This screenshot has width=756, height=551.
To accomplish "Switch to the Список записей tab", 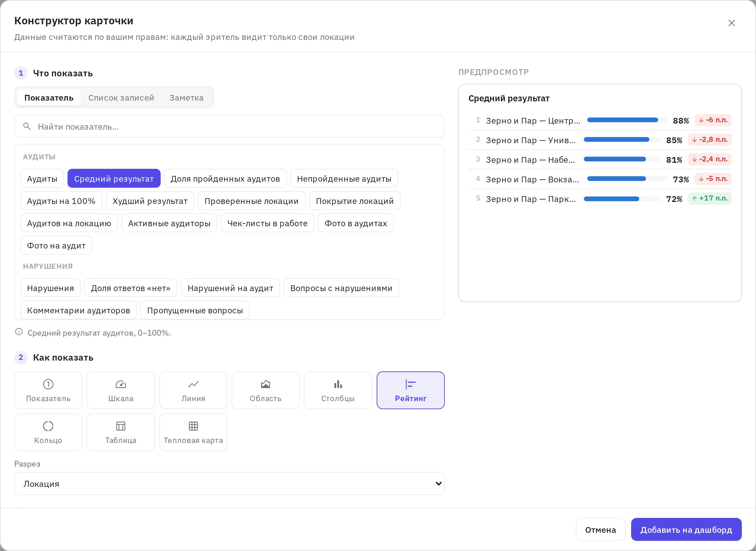I will (121, 98).
